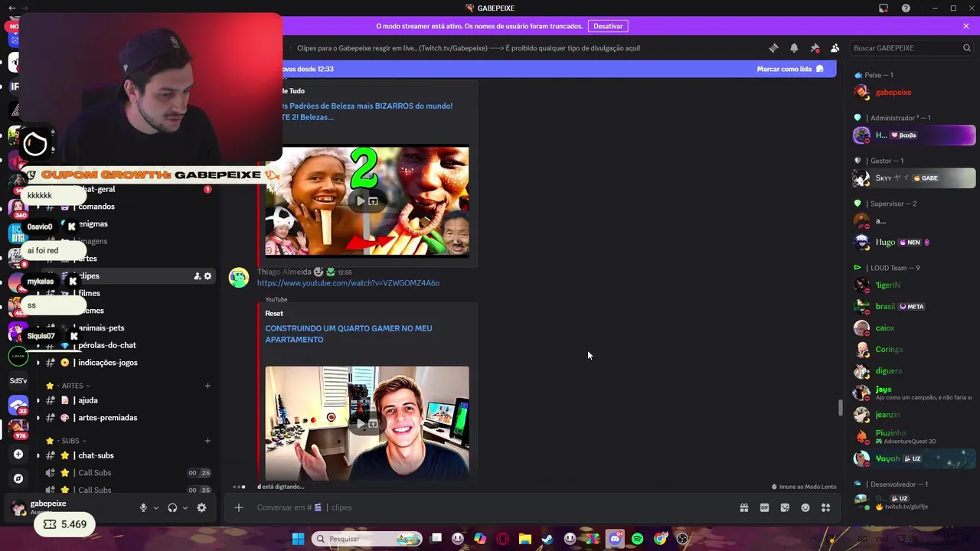Open emoji picker

coord(805,507)
